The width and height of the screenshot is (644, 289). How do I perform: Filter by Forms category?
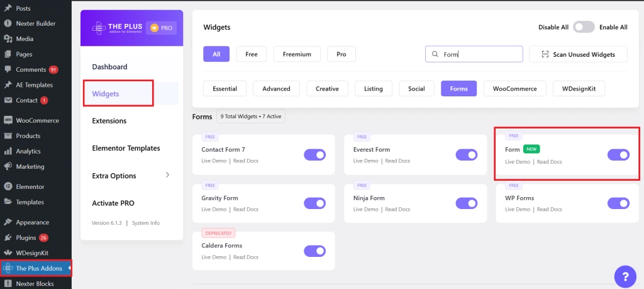point(458,88)
